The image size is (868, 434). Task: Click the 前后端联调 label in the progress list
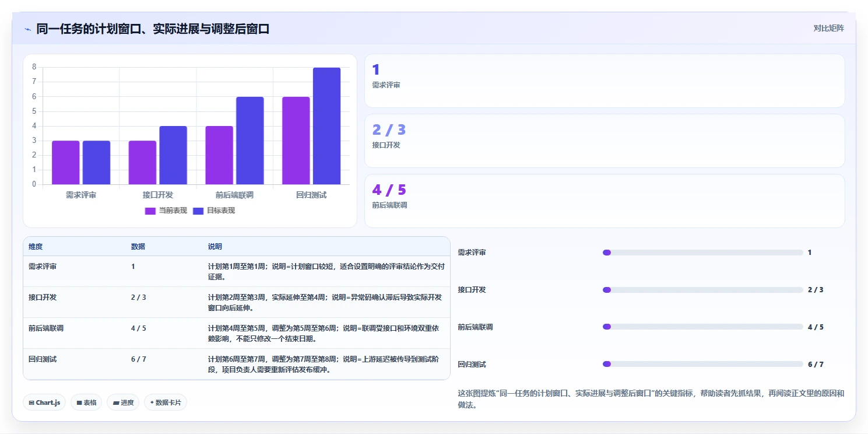click(475, 327)
